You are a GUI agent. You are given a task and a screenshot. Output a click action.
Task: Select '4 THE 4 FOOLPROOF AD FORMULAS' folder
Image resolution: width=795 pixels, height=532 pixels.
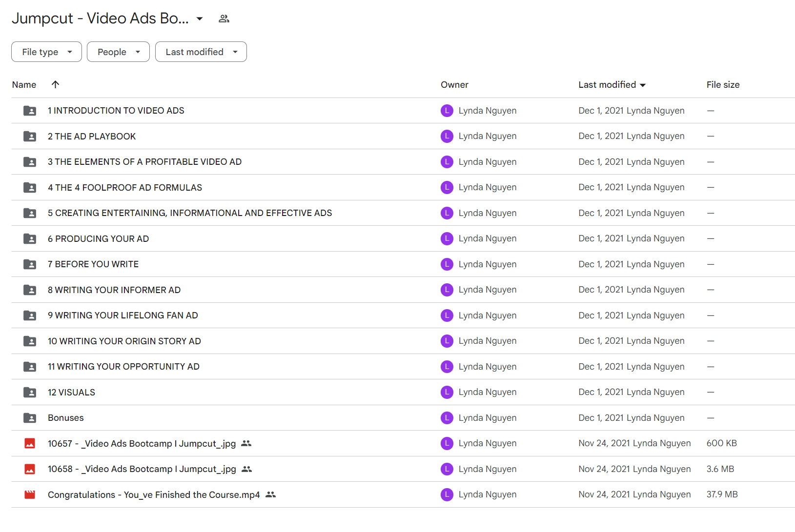pyautogui.click(x=125, y=187)
